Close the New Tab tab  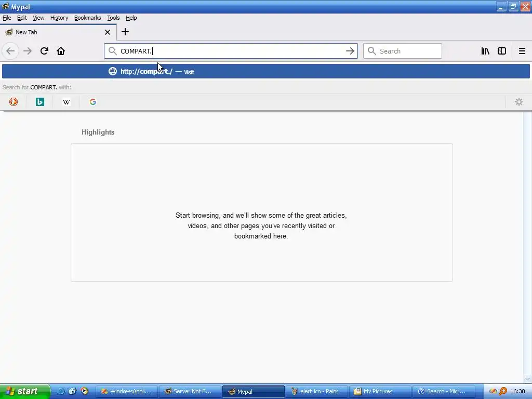point(108,32)
